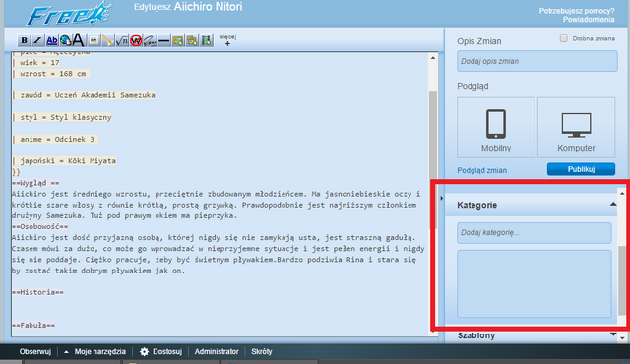Click the ==Fabuła== heading line
630x364 pixels.
[33, 325]
